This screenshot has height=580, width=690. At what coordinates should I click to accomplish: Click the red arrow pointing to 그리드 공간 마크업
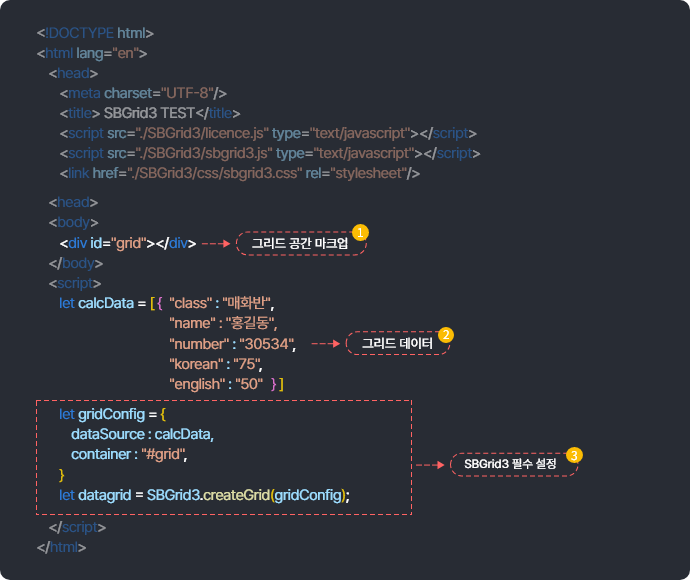coord(216,243)
